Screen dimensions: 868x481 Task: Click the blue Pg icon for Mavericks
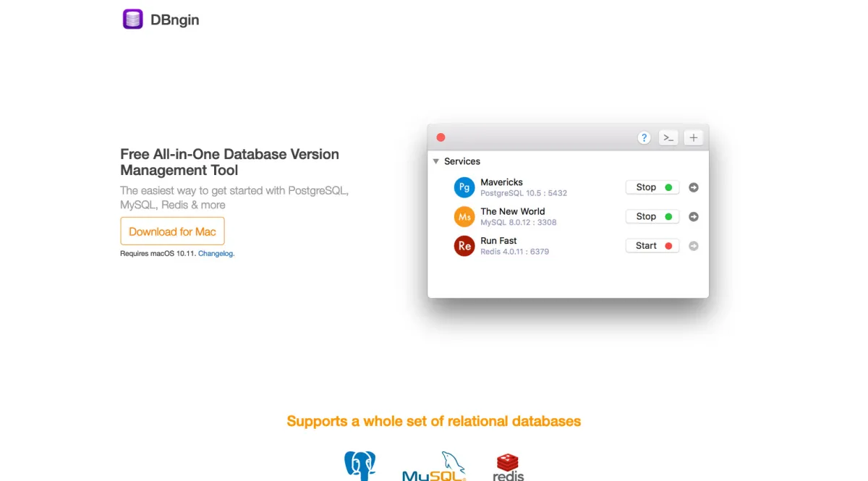point(464,187)
